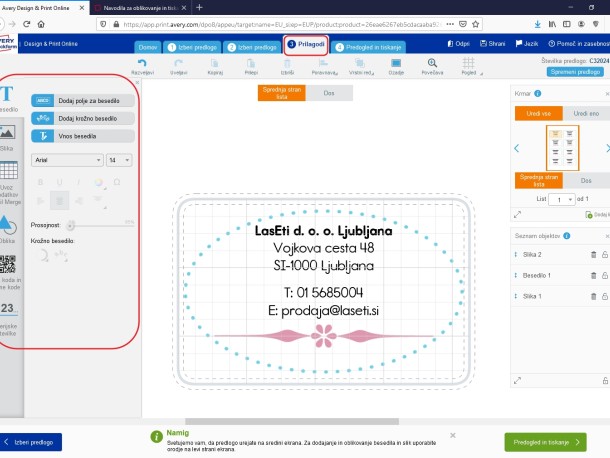
Task: Click Dodaj polje za besedilo button
Action: point(83,101)
